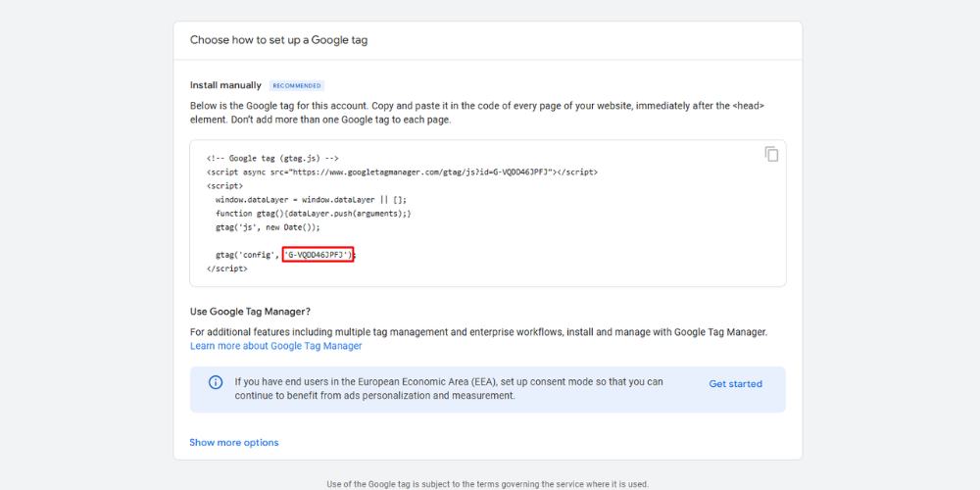Expand Show more options

234,443
